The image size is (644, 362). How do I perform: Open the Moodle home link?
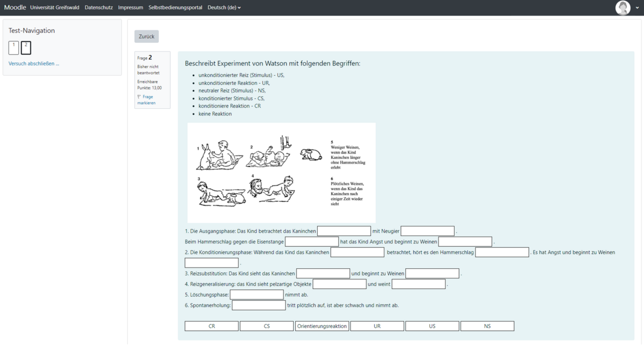15,8
